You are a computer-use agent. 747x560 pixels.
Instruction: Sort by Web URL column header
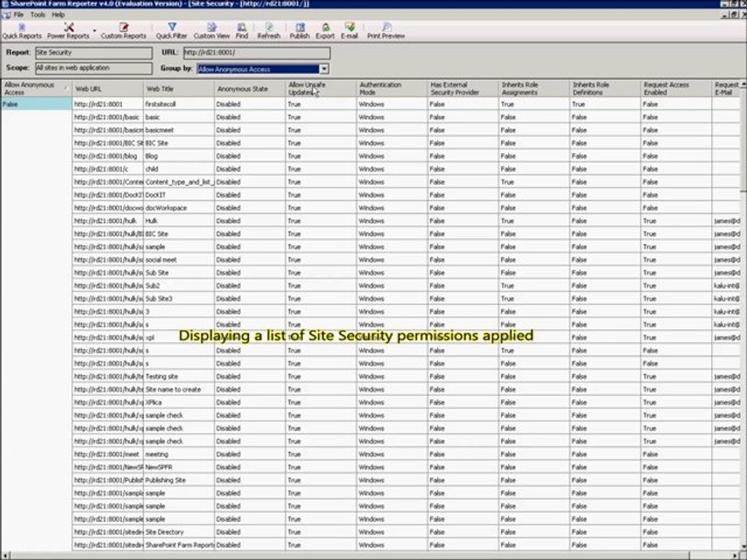[x=107, y=89]
